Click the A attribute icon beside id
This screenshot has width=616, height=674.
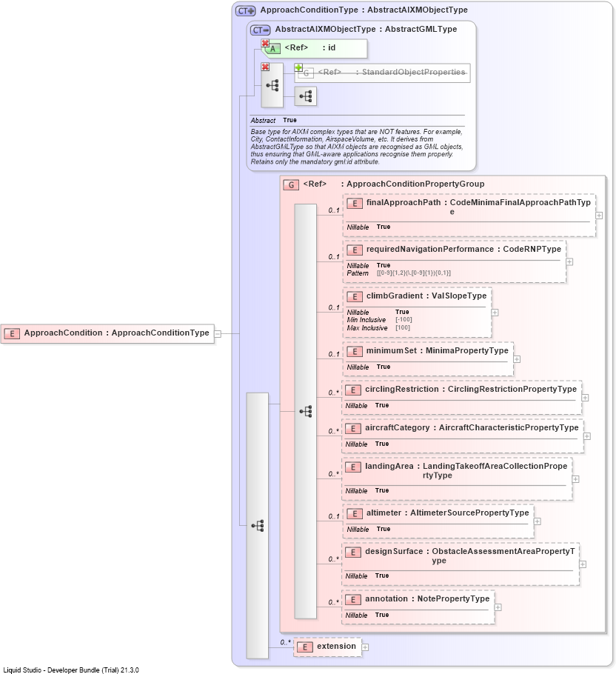click(272, 49)
